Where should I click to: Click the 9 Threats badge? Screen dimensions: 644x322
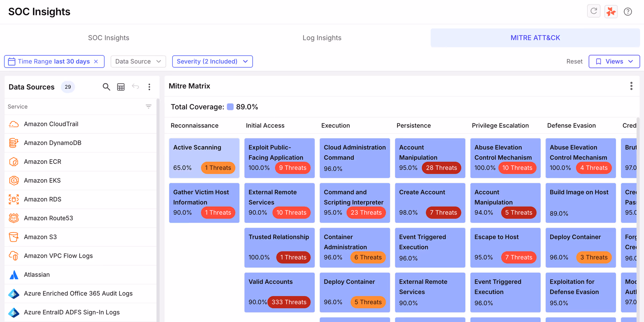292,168
